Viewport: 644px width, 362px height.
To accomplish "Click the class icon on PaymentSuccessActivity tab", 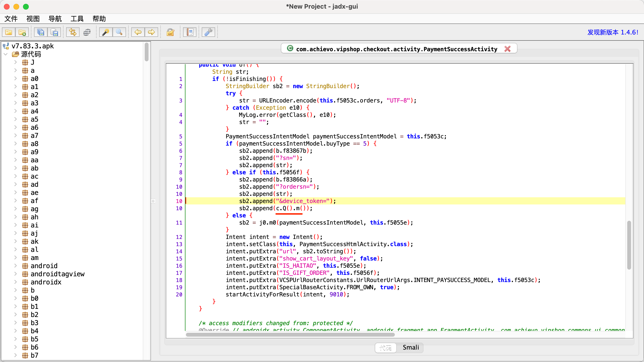I will [x=290, y=48].
